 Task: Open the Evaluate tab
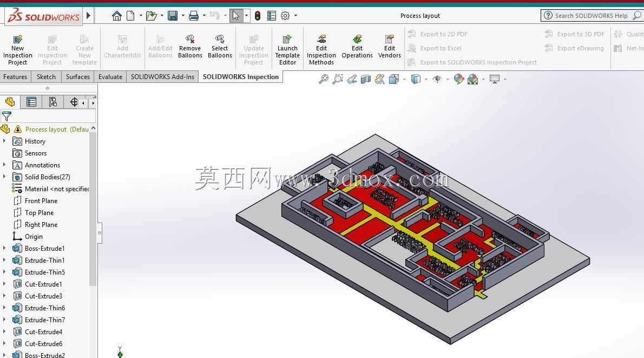point(110,77)
